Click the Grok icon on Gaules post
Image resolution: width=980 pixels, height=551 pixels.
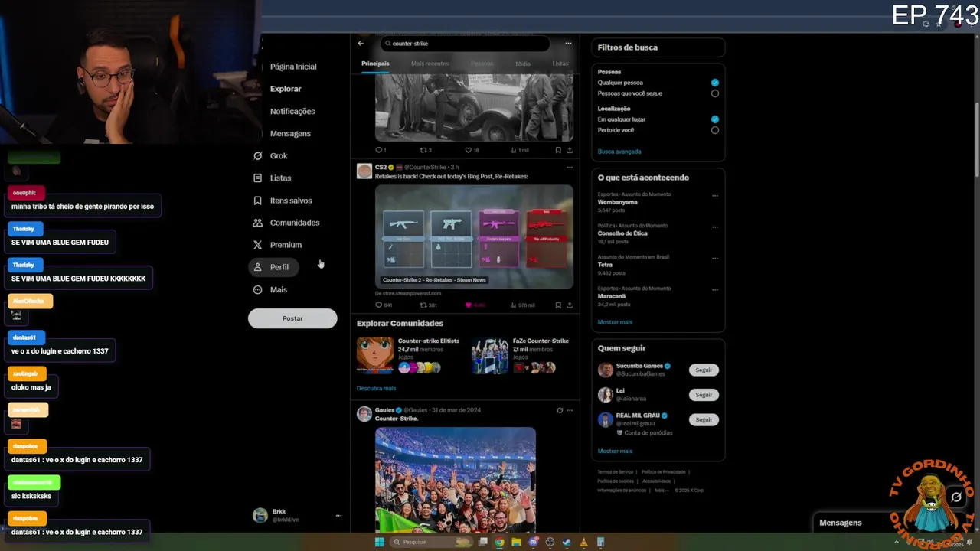coord(560,410)
